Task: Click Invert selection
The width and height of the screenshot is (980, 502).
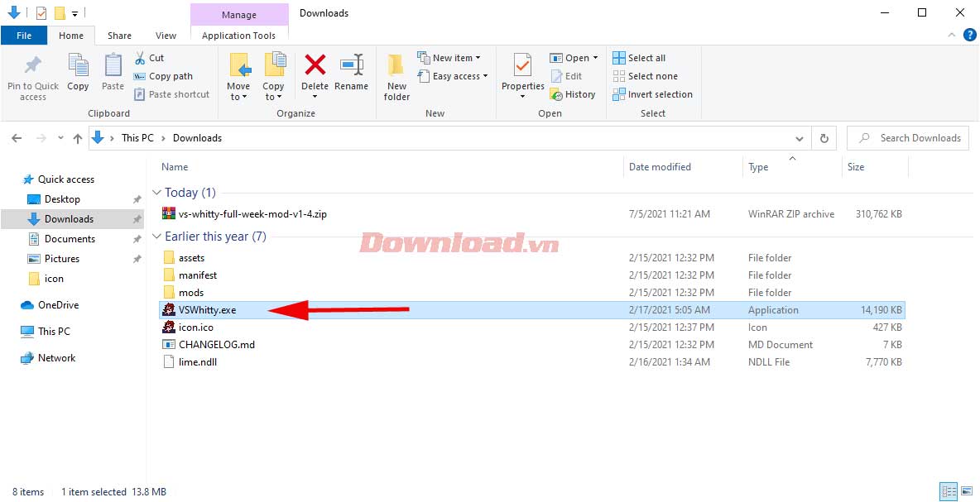Action: click(x=652, y=94)
